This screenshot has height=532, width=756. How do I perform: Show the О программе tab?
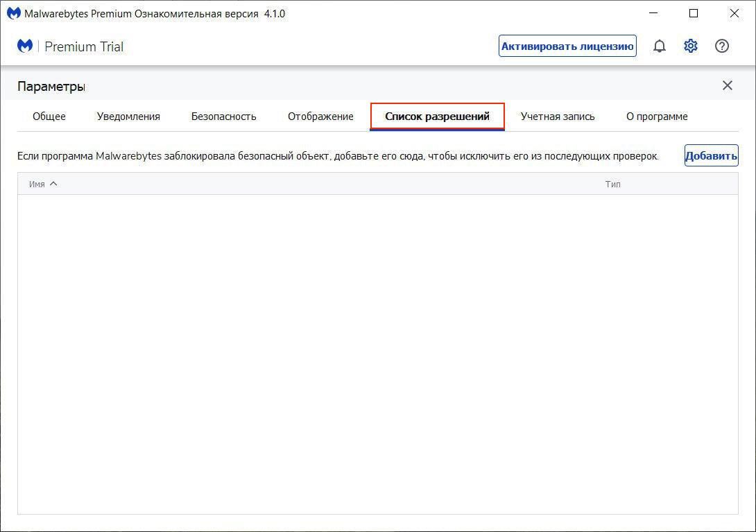point(657,117)
